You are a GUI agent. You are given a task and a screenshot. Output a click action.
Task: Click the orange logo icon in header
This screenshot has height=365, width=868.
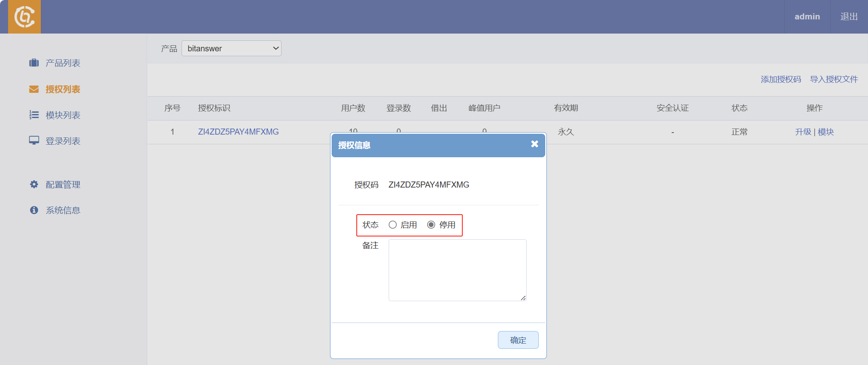pos(24,17)
